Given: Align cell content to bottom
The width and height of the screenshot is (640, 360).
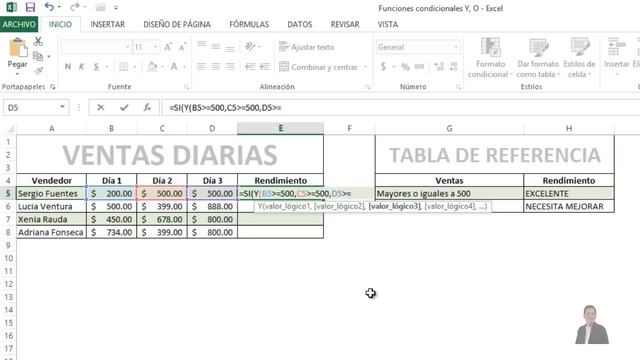Looking at the screenshot, I should point(230,48).
